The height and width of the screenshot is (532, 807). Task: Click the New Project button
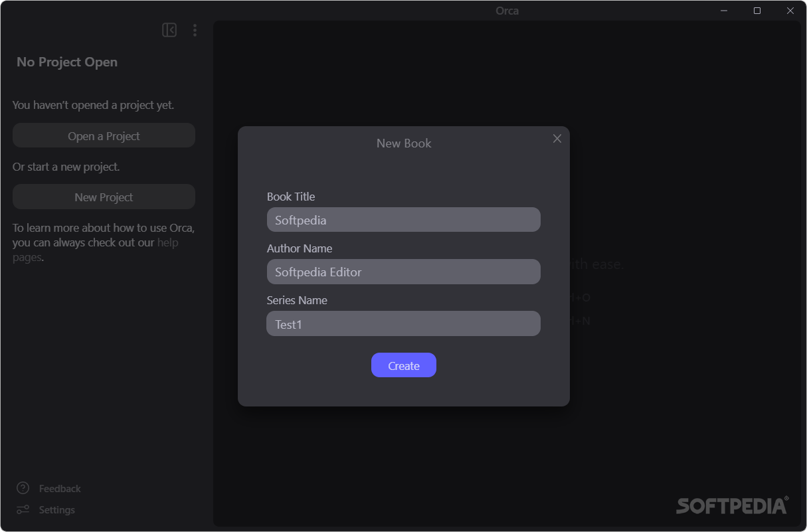point(104,197)
